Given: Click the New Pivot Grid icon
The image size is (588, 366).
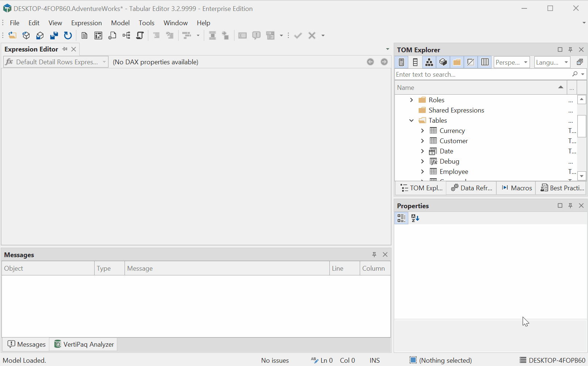Looking at the screenshot, I should click(98, 35).
